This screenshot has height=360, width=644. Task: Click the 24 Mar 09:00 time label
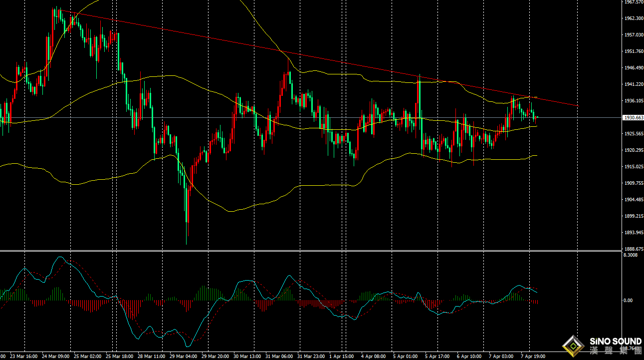pos(56,357)
